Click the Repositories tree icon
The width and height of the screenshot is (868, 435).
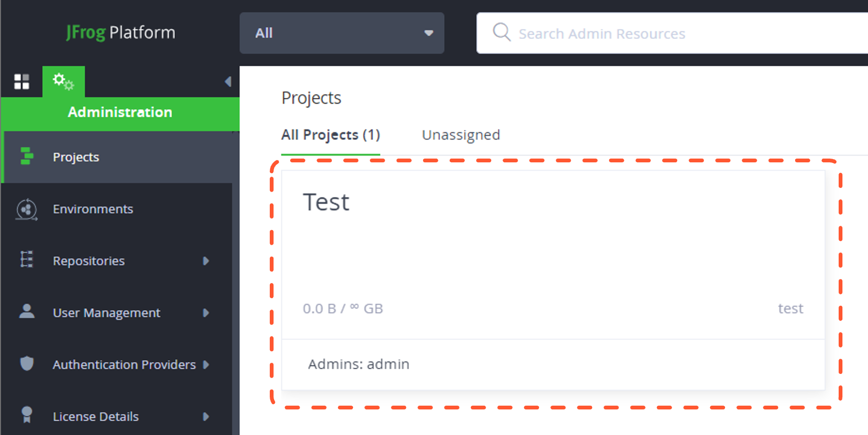pyautogui.click(x=27, y=260)
